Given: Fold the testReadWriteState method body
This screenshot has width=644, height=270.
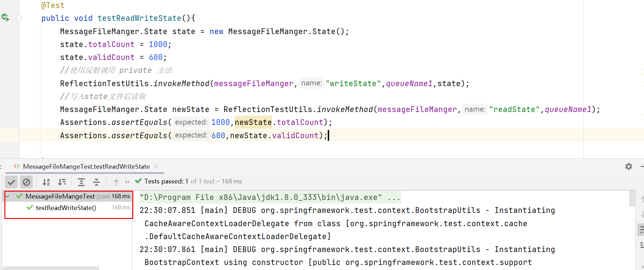Looking at the screenshot, I should click(x=19, y=18).
